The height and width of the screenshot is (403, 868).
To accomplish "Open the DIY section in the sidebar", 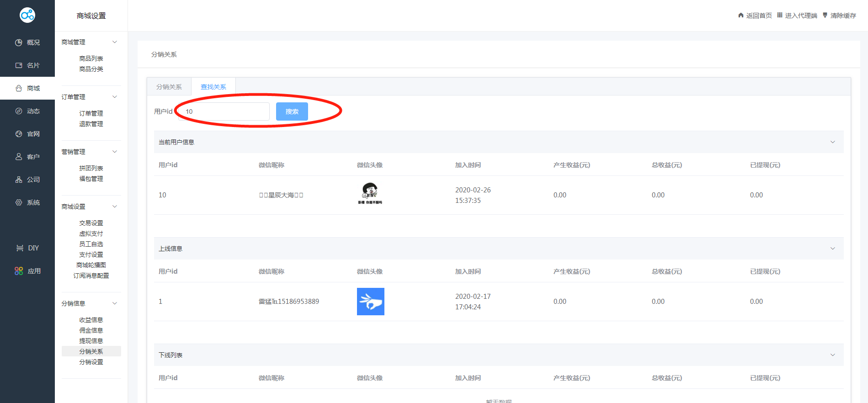I will [x=27, y=248].
